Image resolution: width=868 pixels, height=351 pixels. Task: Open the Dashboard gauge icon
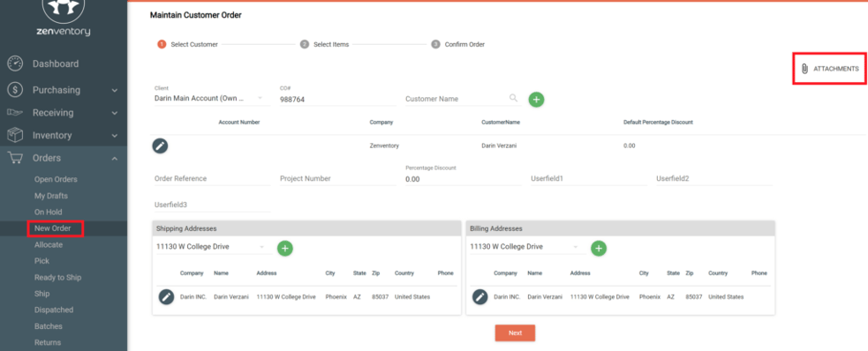[15, 63]
